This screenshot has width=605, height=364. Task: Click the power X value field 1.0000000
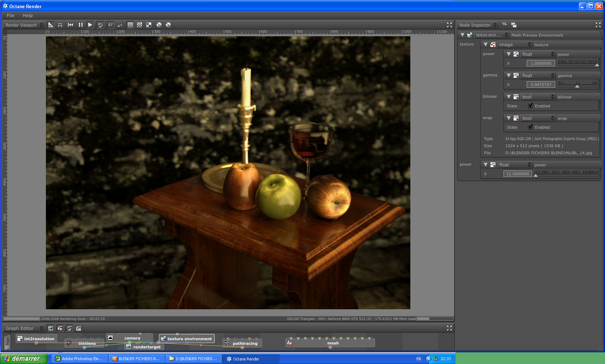(x=541, y=63)
